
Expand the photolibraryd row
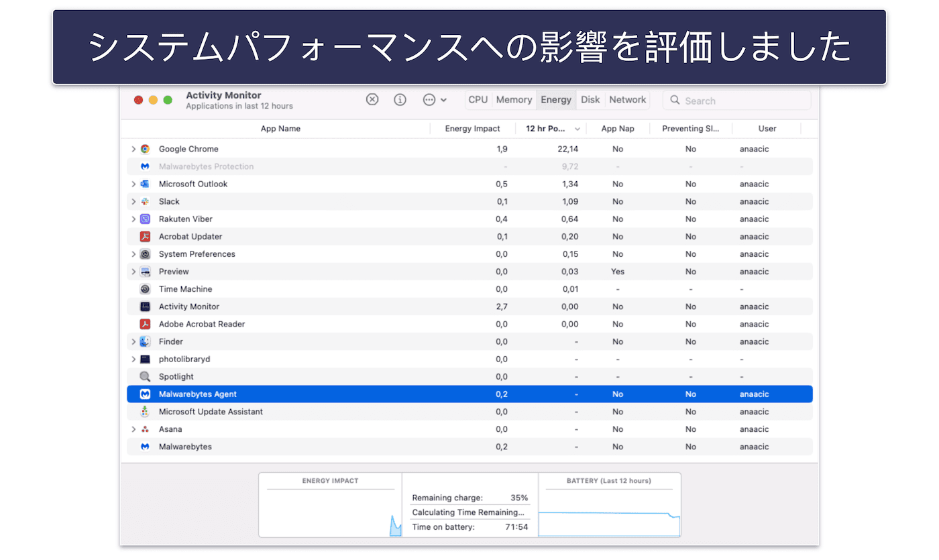pos(133,359)
